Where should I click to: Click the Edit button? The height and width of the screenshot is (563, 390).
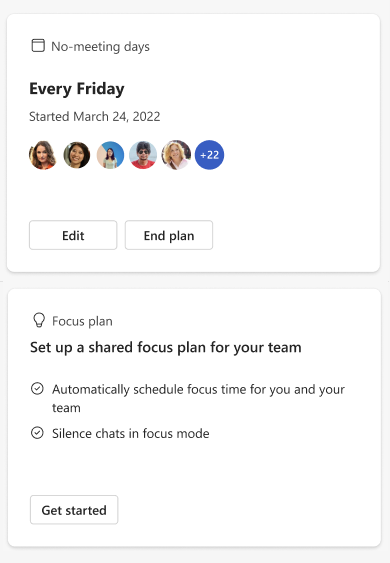(x=73, y=235)
